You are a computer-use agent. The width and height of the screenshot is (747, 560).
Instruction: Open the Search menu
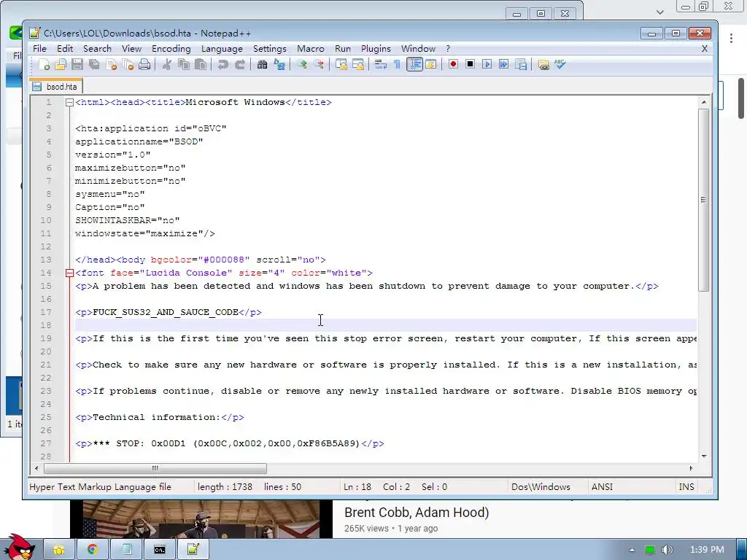click(97, 49)
